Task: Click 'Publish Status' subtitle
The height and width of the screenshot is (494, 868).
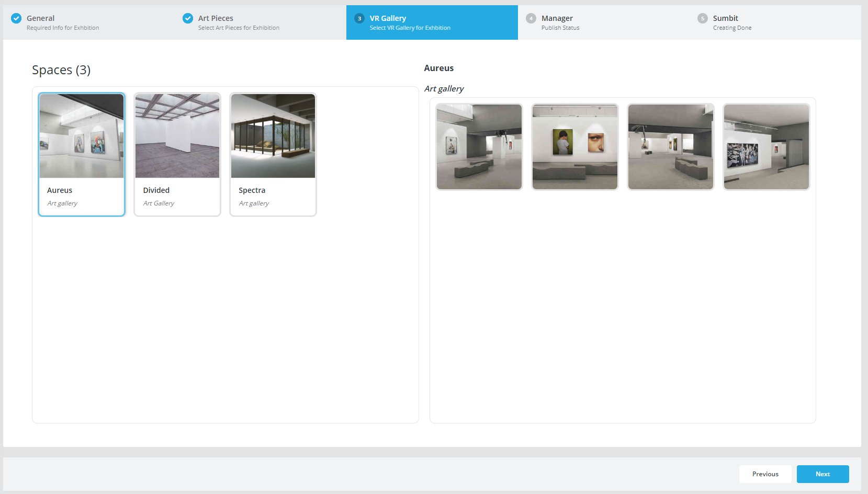Action: click(560, 28)
